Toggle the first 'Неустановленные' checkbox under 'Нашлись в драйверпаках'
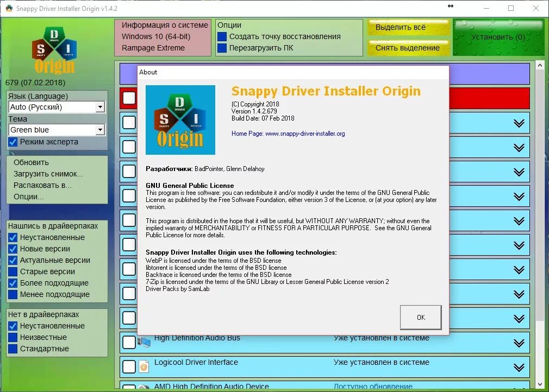 click(13, 237)
